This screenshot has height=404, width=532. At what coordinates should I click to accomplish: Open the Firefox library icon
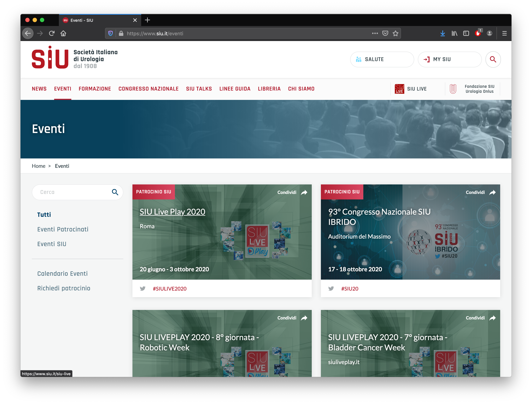(454, 33)
